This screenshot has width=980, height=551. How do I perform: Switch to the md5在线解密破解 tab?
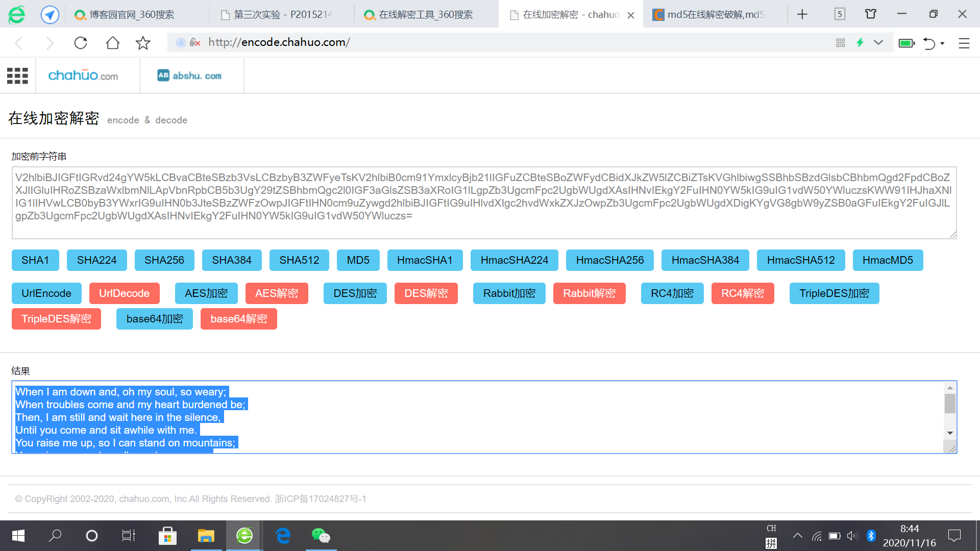pos(715,15)
